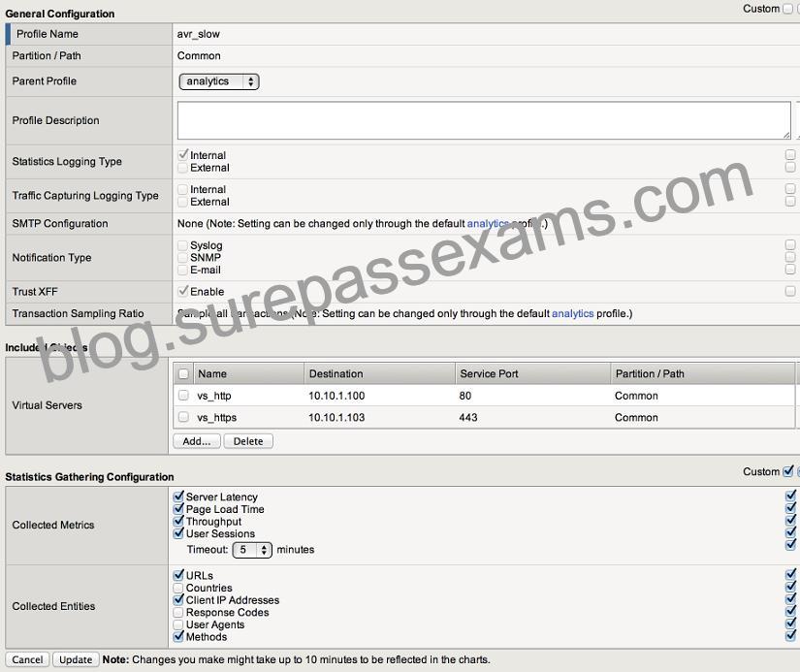Click the Cancel button
This screenshot has width=800, height=672.
(x=27, y=659)
